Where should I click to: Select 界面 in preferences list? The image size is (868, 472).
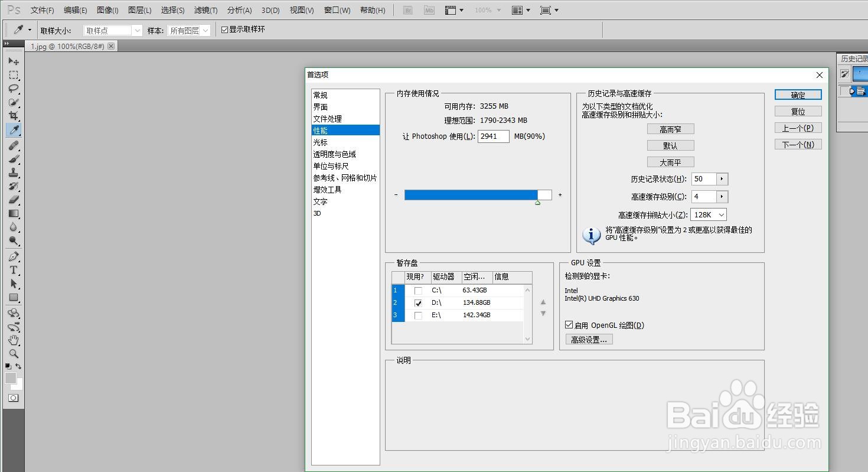(x=321, y=107)
